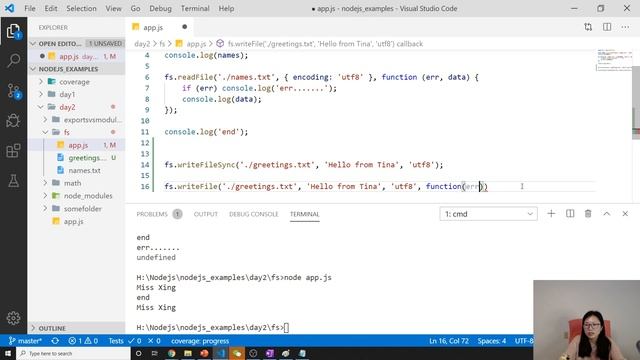Switch to the Output panel tab
The width and height of the screenshot is (640, 360).
click(206, 214)
